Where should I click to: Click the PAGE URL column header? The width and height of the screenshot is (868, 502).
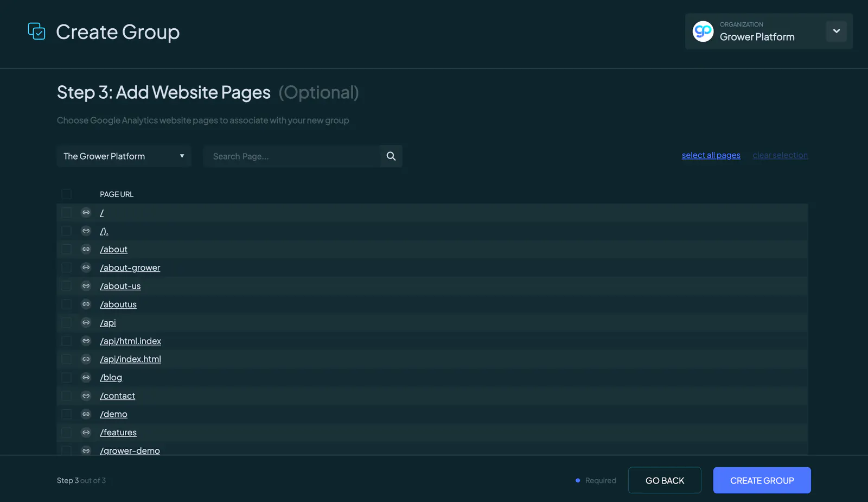click(117, 194)
